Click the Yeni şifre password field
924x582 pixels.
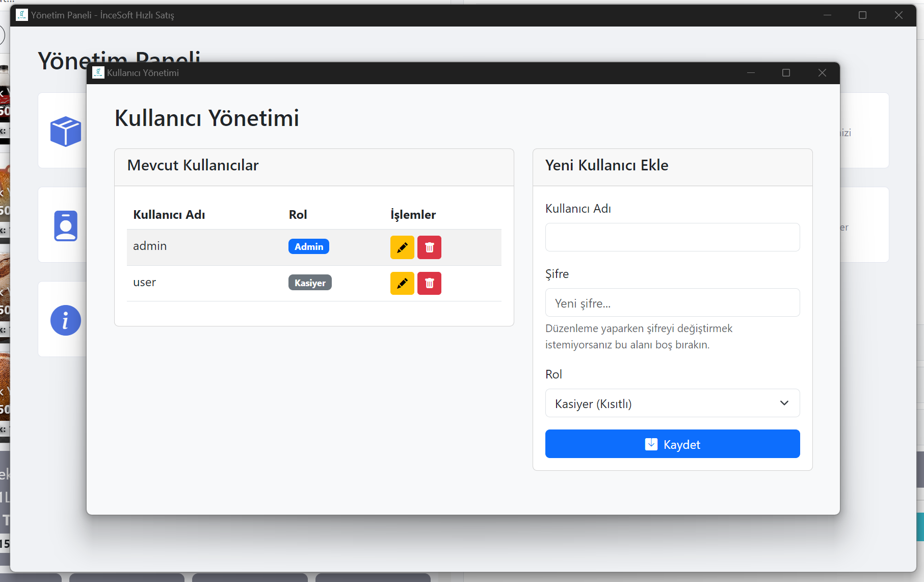coord(672,303)
